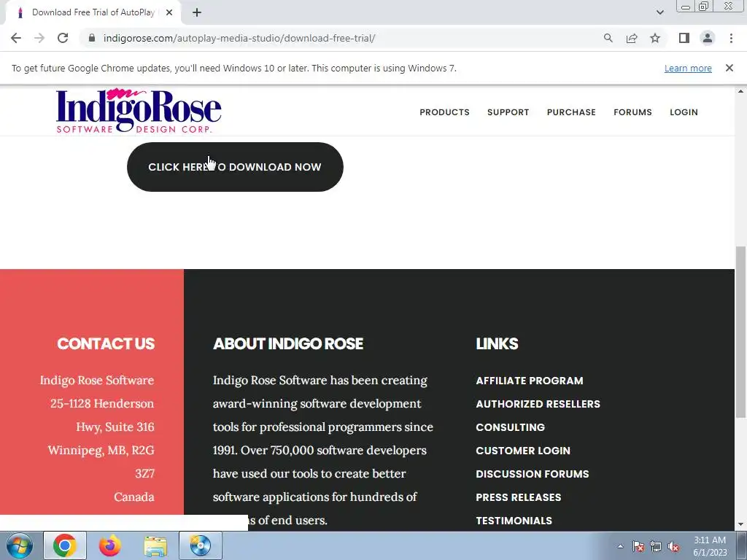Show hidden system tray icons
This screenshot has height=560, width=747.
tap(620, 546)
